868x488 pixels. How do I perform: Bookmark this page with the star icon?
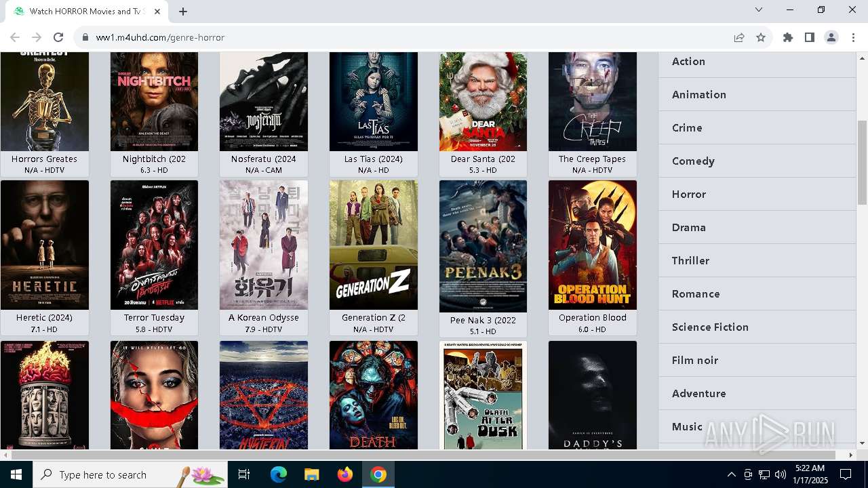(x=761, y=37)
